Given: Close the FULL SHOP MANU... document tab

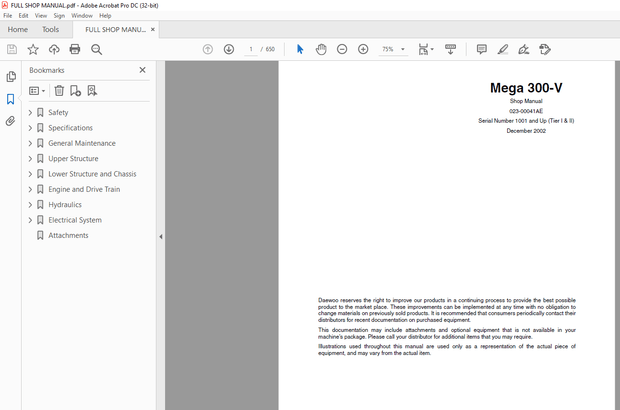Looking at the screenshot, I should coord(153,30).
